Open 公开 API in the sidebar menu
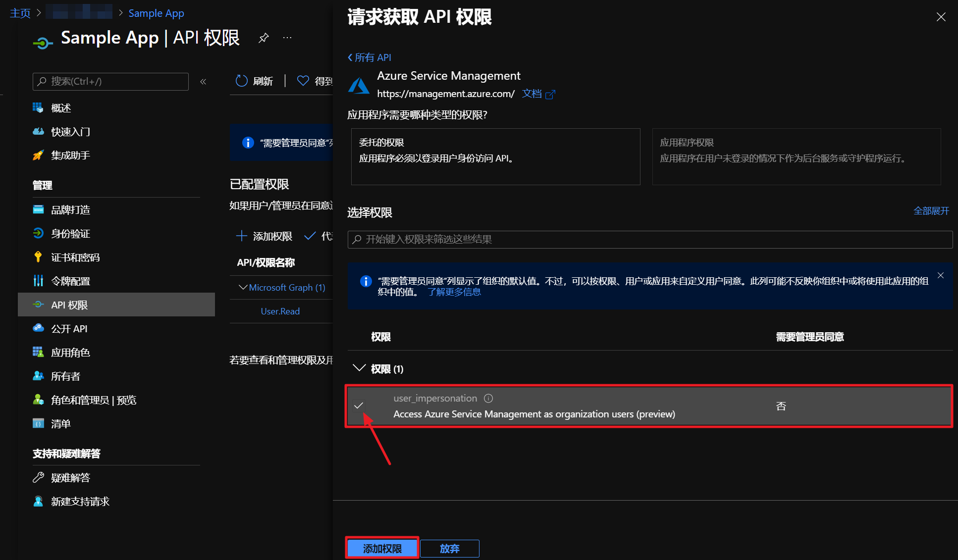This screenshot has height=560, width=958. pyautogui.click(x=69, y=329)
